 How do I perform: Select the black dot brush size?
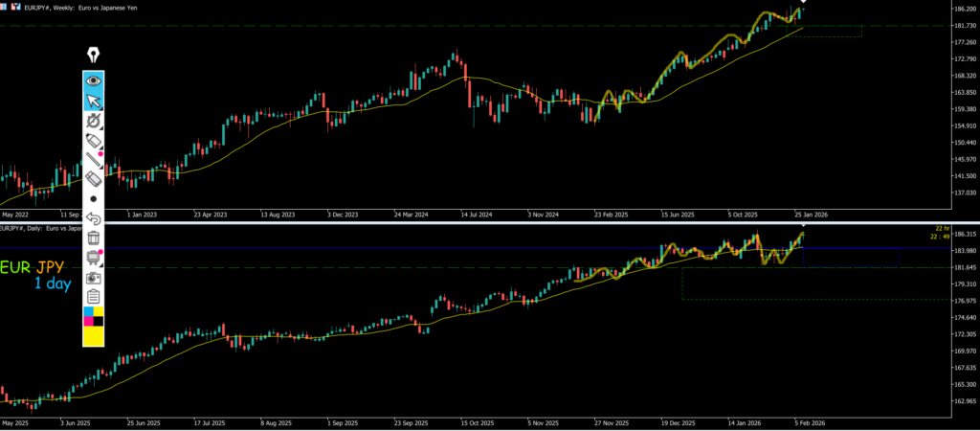(x=95, y=199)
